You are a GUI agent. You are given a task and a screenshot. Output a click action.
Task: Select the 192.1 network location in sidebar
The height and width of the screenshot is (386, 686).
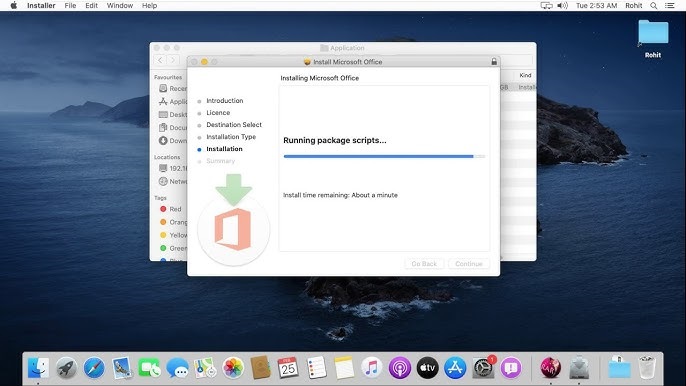[173, 168]
